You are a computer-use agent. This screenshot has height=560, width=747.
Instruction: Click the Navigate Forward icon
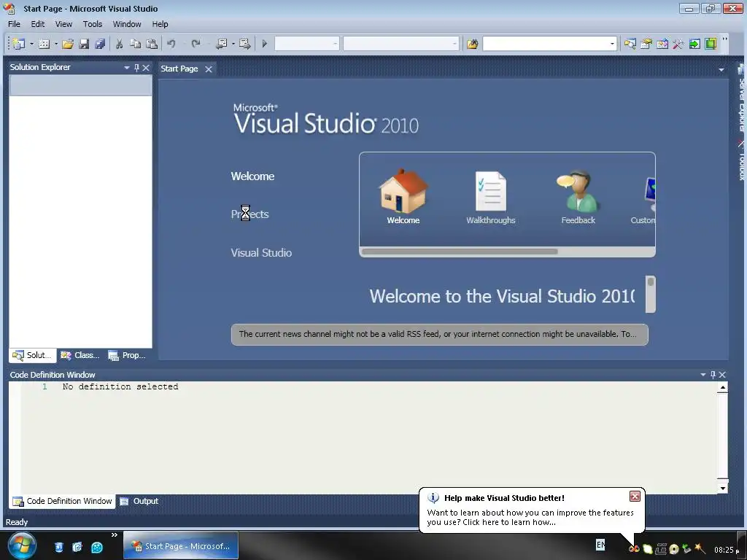click(x=245, y=44)
